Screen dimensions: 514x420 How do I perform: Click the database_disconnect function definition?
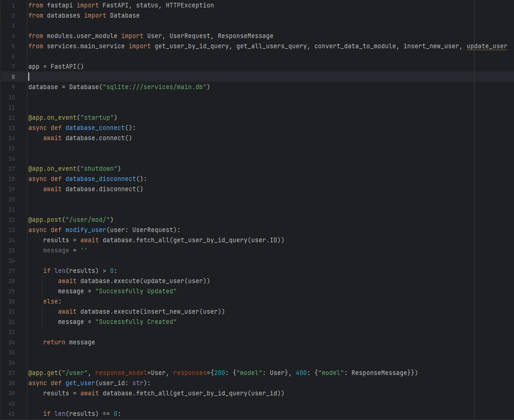point(100,179)
